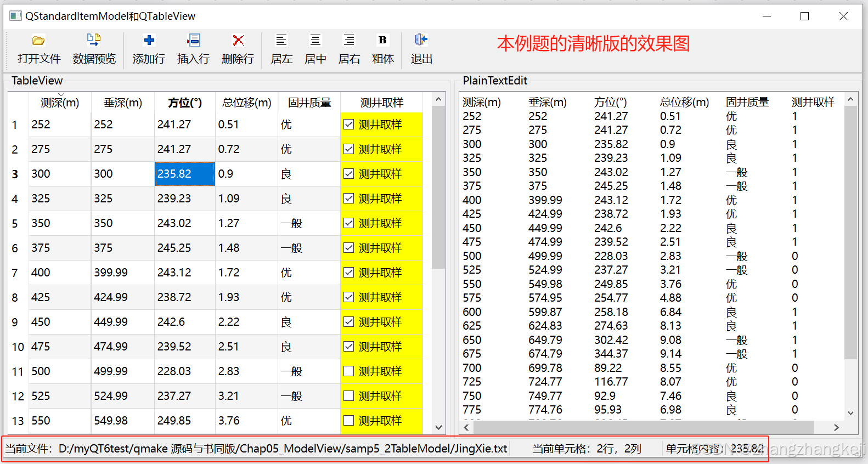Click the 总位移(m) column header in TableView
The height and width of the screenshot is (464, 868).
coord(247,103)
